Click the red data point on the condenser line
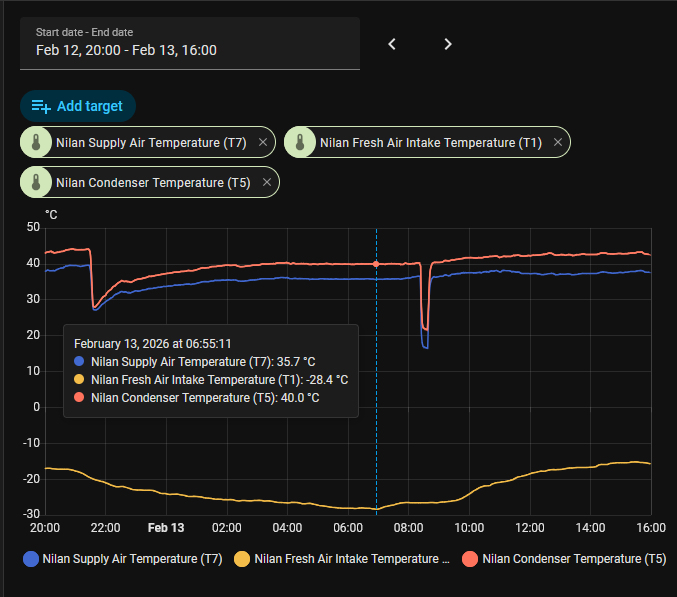 coord(376,264)
